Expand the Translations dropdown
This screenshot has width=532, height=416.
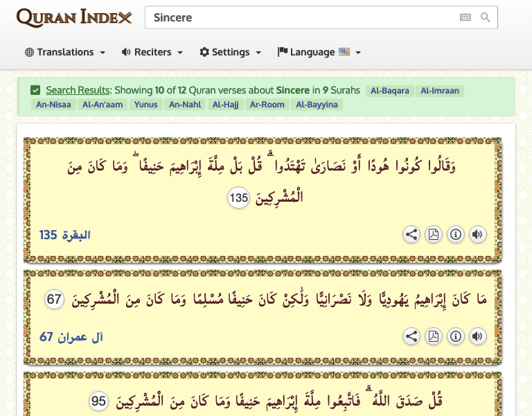(65, 52)
